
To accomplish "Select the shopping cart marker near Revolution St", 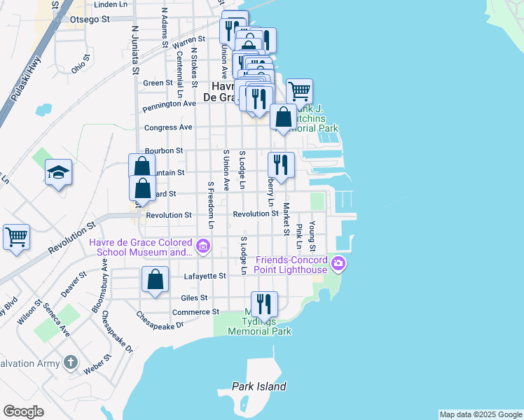I will tap(16, 235).
